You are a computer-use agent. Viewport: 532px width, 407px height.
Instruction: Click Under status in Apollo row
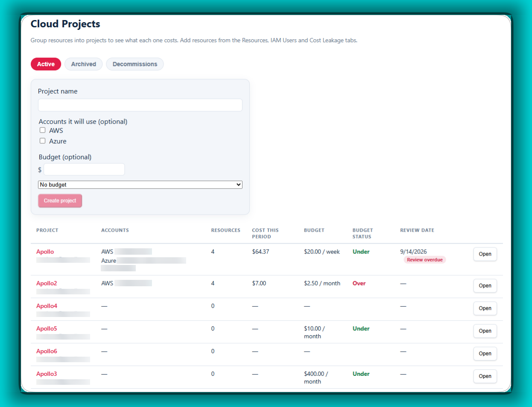pyautogui.click(x=361, y=252)
